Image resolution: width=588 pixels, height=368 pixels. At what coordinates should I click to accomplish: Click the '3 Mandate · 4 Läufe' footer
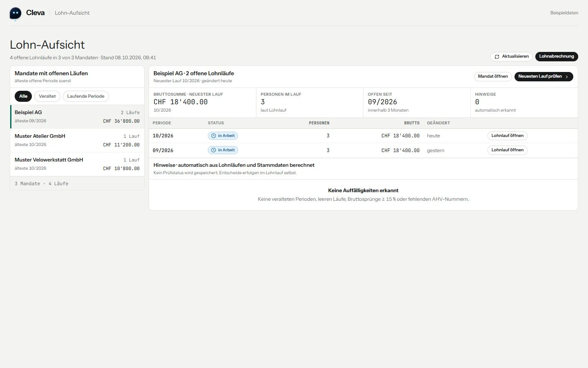(42, 184)
